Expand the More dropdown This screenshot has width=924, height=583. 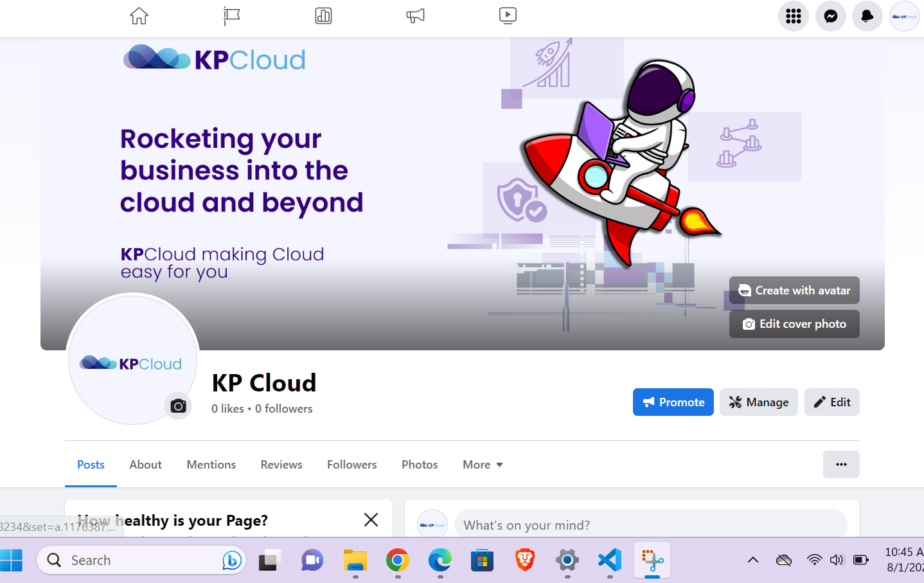coord(483,465)
